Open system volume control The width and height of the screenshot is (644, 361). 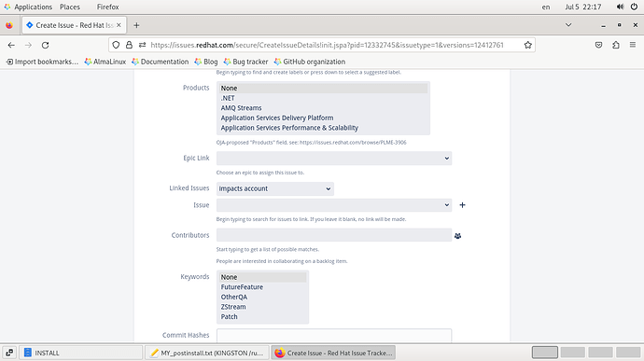tap(620, 7)
